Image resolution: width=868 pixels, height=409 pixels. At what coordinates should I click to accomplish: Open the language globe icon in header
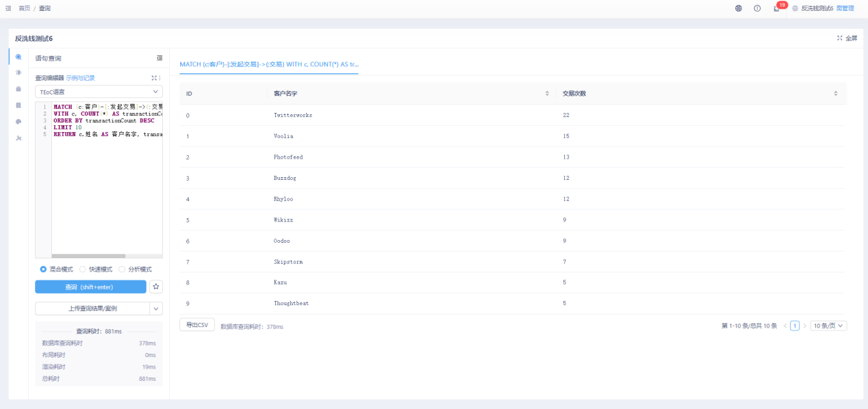(739, 8)
